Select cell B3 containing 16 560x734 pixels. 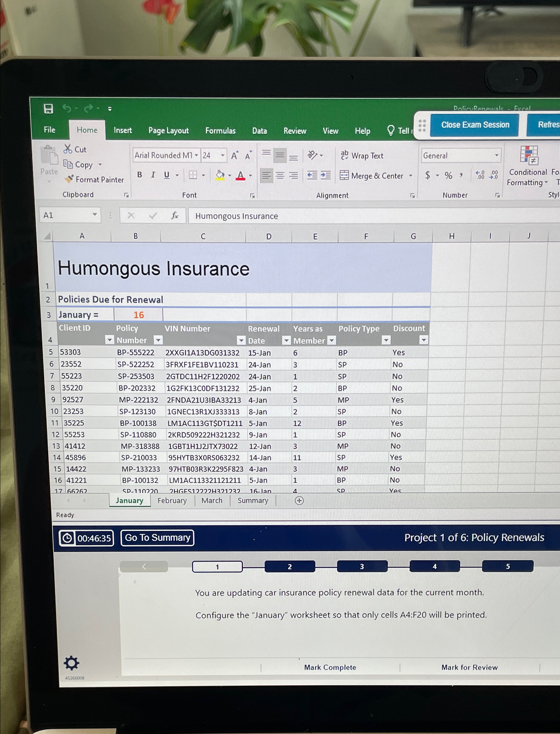point(138,315)
